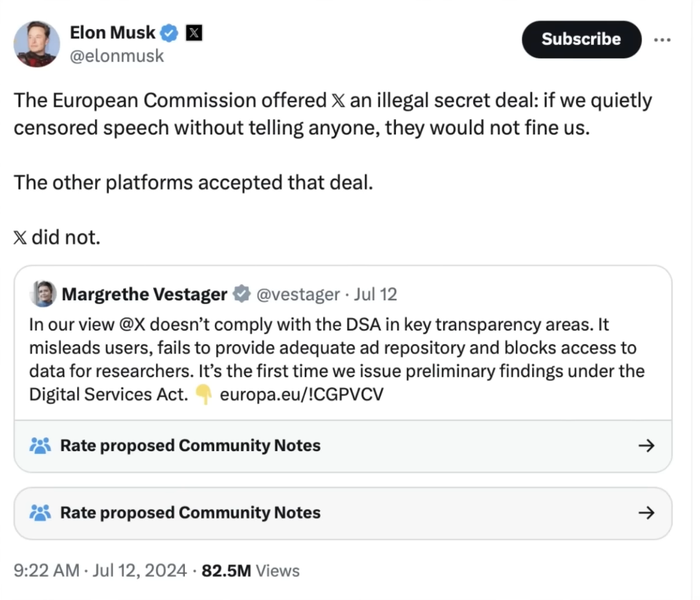Click the X affiliation badge beside Elon Musk's name

[x=194, y=33]
